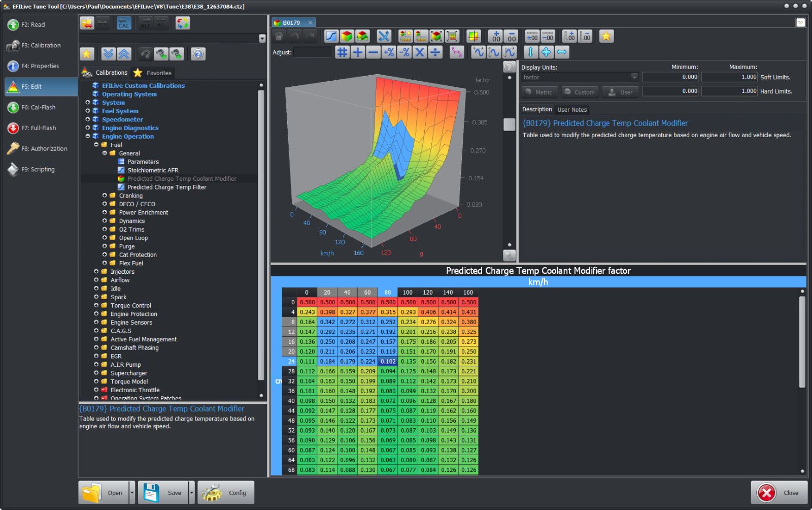Close the B0179 tab
The width and height of the screenshot is (812, 510).
pos(310,22)
